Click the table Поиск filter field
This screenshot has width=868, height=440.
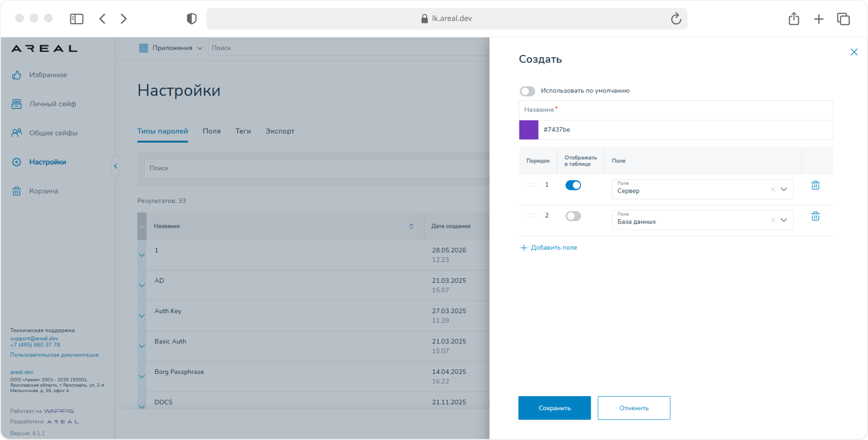tap(316, 168)
